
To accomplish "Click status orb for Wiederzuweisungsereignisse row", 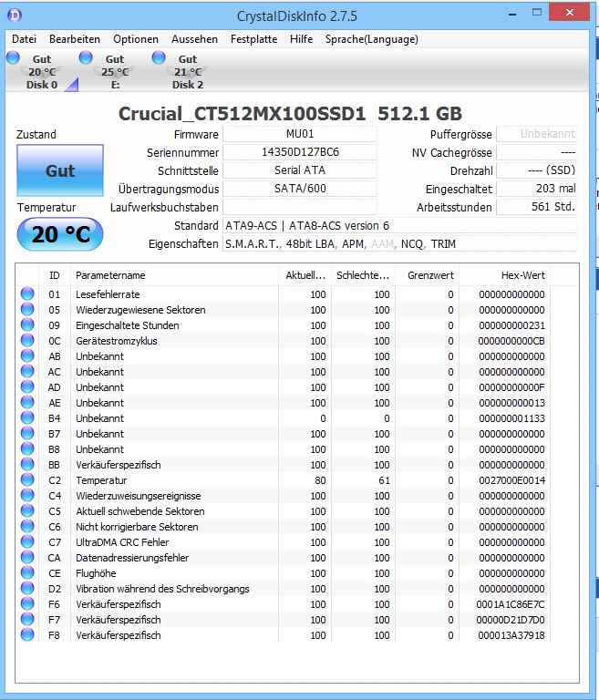I will tap(27, 495).
